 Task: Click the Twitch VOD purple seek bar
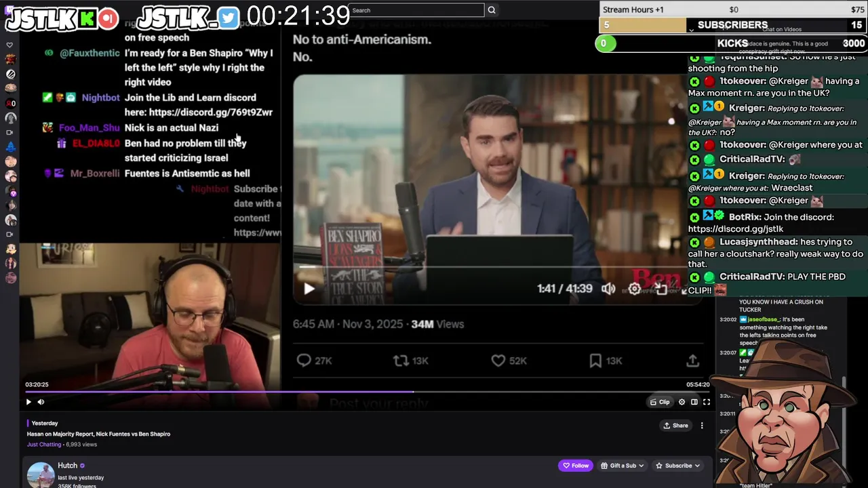click(x=367, y=392)
